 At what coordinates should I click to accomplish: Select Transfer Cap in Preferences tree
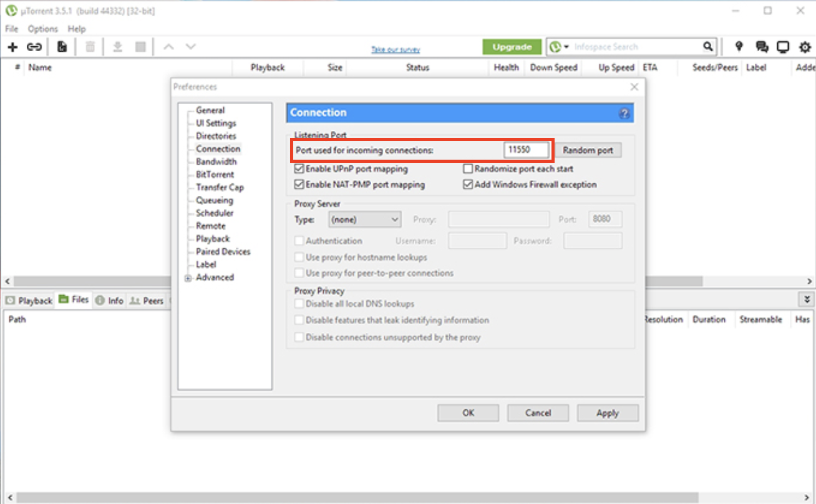pyautogui.click(x=220, y=187)
